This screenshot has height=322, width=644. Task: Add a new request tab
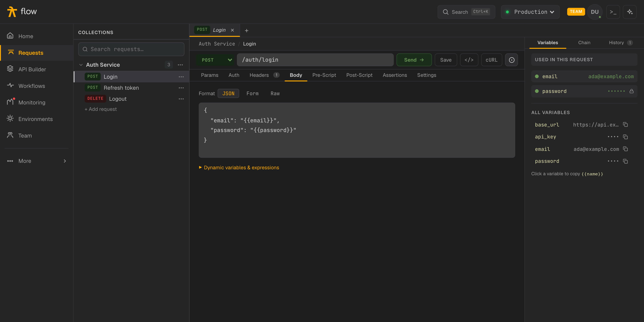pos(247,31)
